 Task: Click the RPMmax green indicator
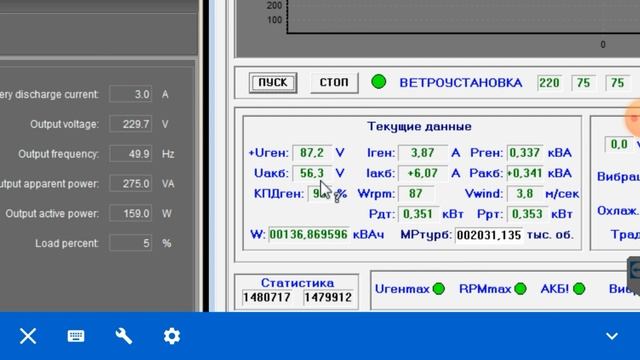point(520,289)
